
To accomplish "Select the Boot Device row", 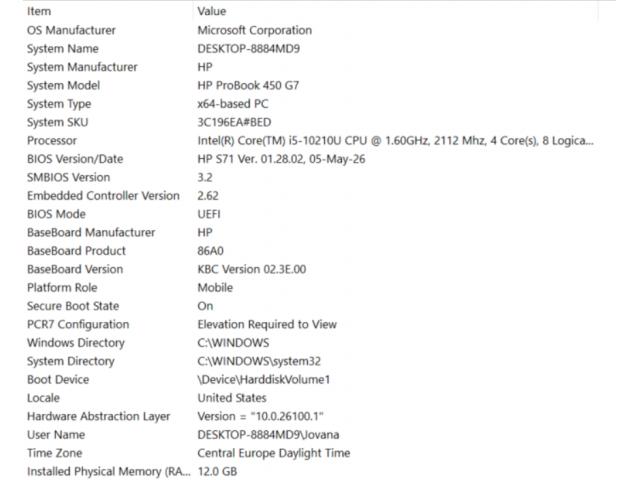I will (310, 379).
